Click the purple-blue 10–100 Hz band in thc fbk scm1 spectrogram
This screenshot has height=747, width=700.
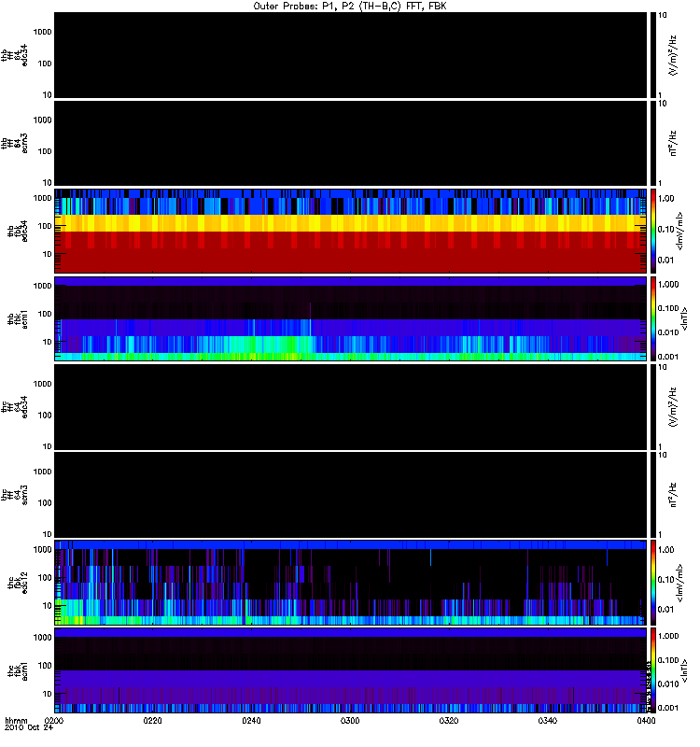(350, 679)
